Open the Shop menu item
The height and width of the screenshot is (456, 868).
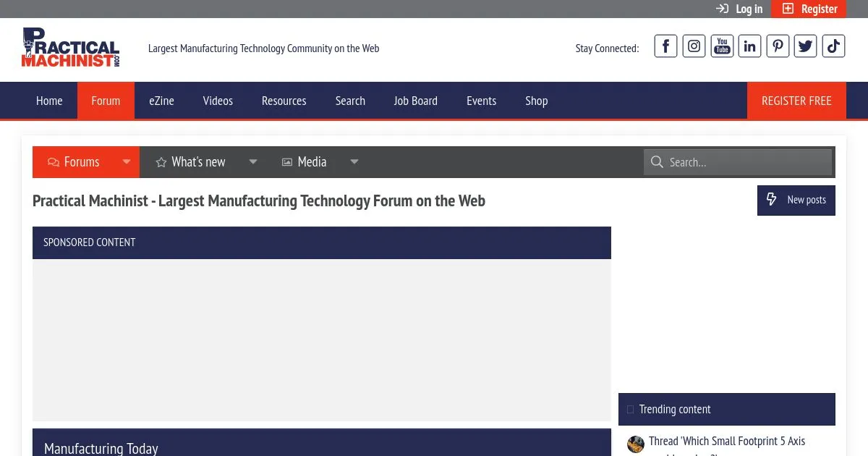click(x=536, y=101)
